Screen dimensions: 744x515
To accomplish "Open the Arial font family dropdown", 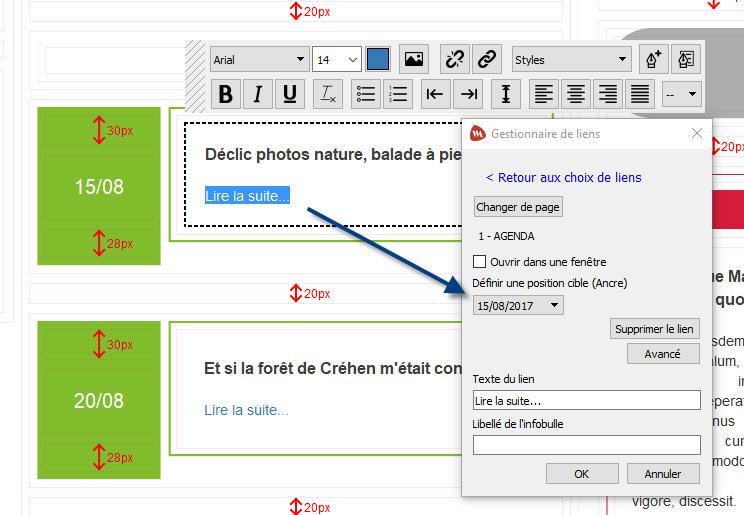I will 259,60.
